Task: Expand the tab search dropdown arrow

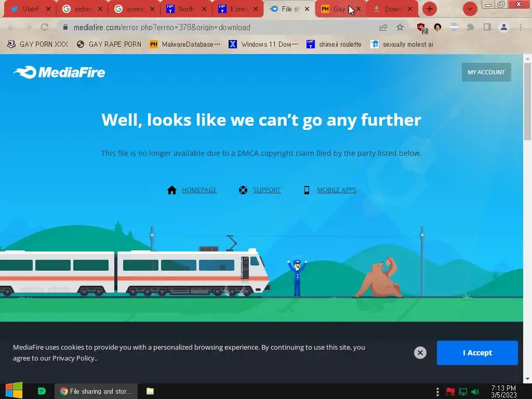Action: click(x=470, y=9)
